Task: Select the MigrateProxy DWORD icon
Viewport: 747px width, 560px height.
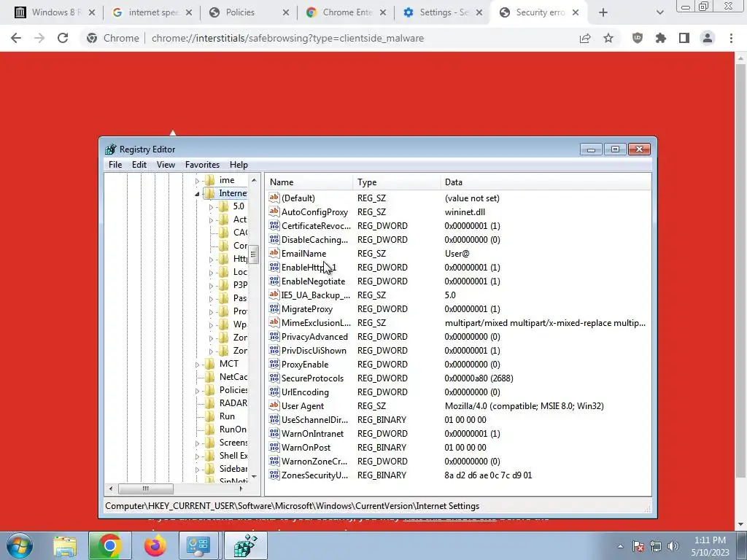Action: pos(274,308)
